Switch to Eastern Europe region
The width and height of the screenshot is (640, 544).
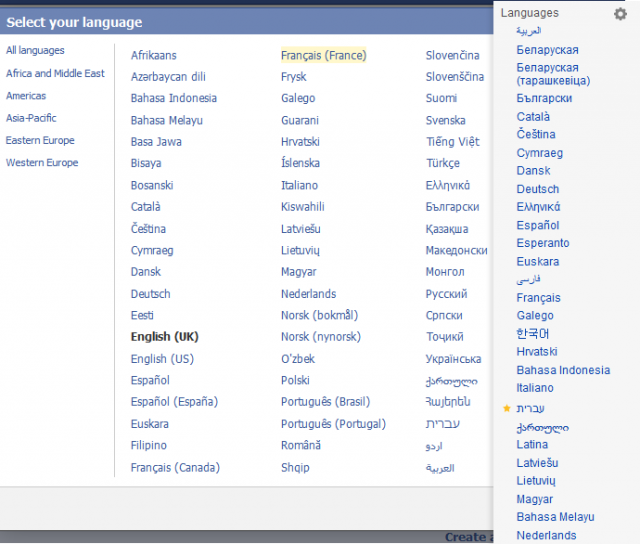40,140
